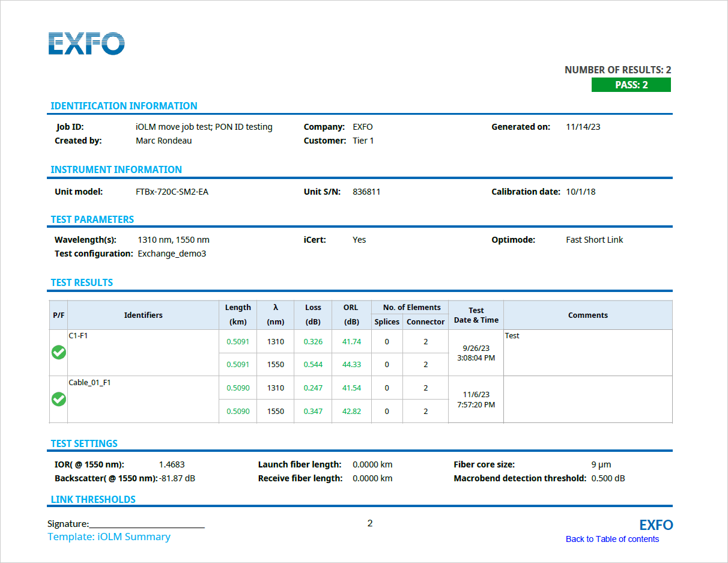728x563 pixels.
Task: Select the unit model FTBx-720C-SM2-EA
Action: (172, 192)
